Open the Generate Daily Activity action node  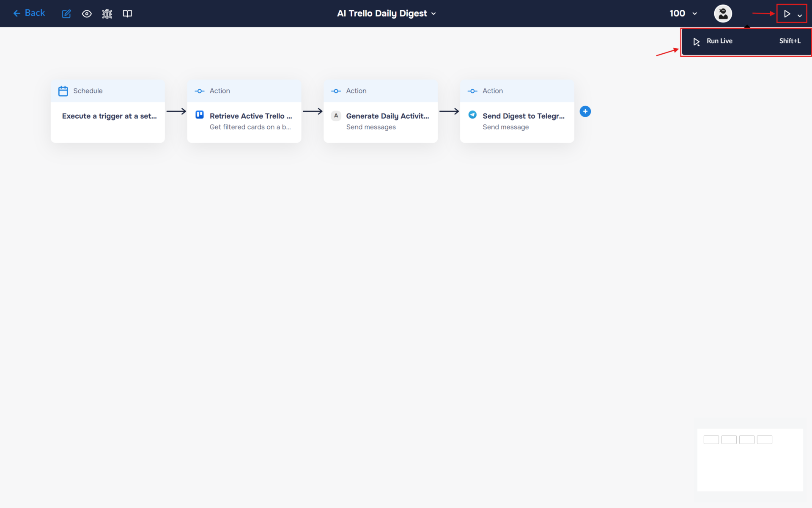point(381,111)
